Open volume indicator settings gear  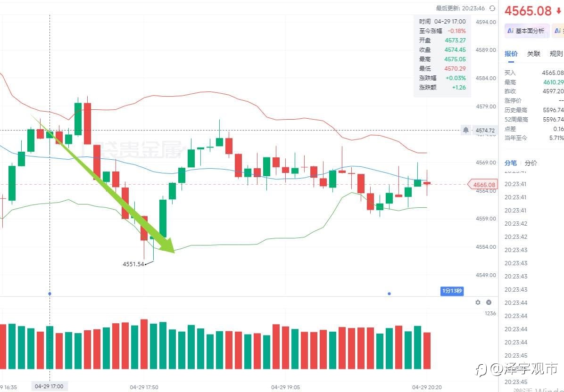pos(478,302)
